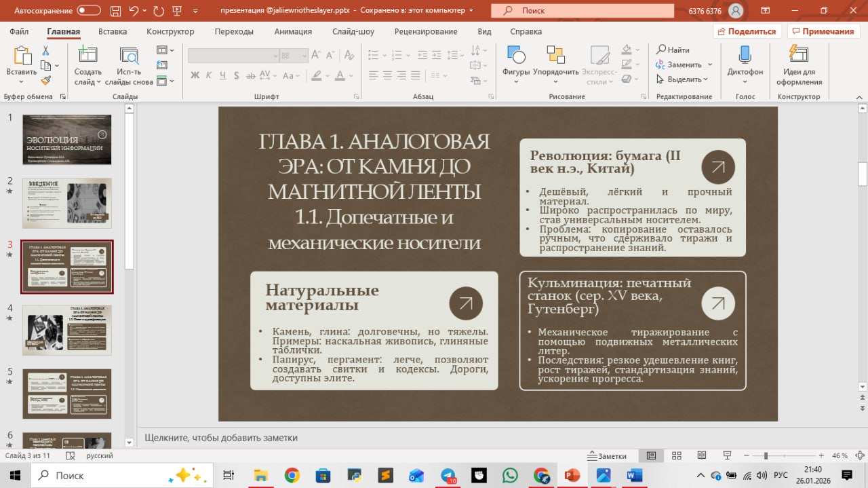
Task: Select slide 1 thumbnail Эволюция
Action: pyautogui.click(x=66, y=139)
